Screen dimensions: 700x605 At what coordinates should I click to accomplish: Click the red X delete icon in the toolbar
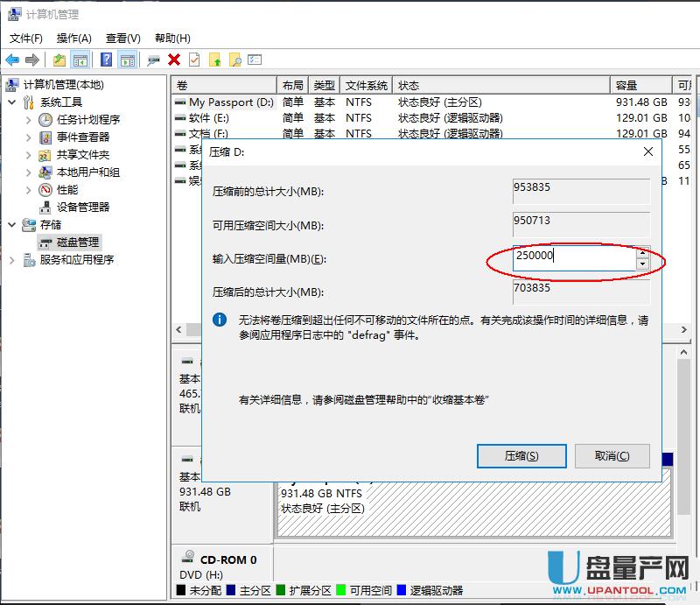pos(174,60)
